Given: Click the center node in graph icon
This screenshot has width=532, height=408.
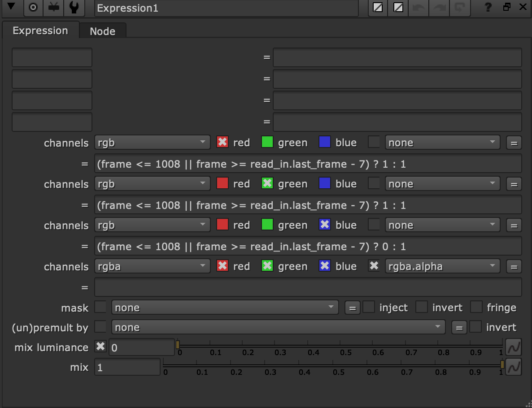Looking at the screenshot, I should click(x=33, y=8).
